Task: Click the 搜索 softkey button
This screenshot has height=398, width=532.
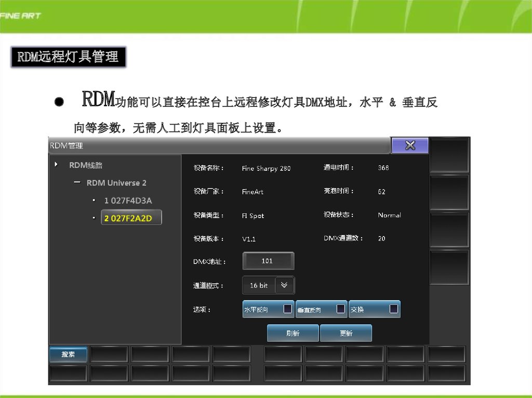Action: coord(68,354)
